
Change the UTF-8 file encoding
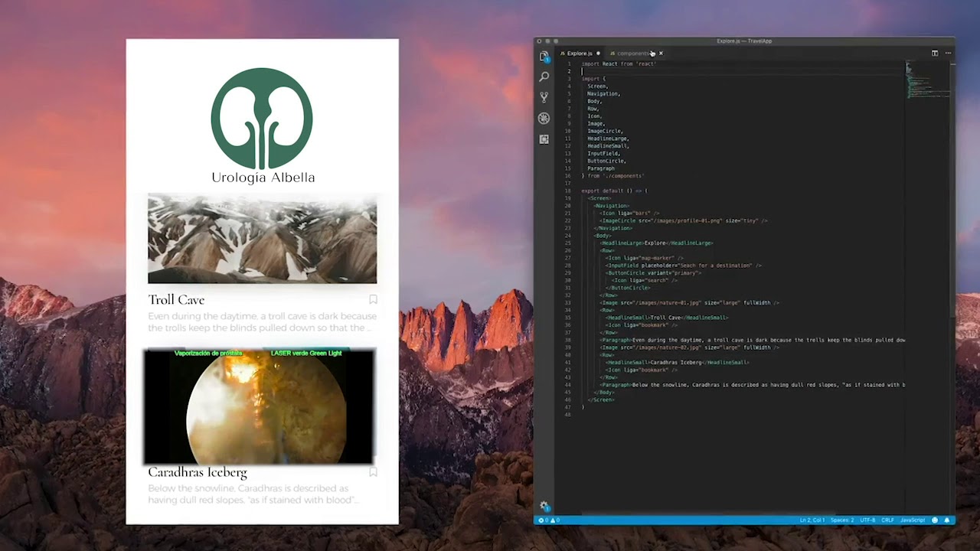[x=867, y=520]
